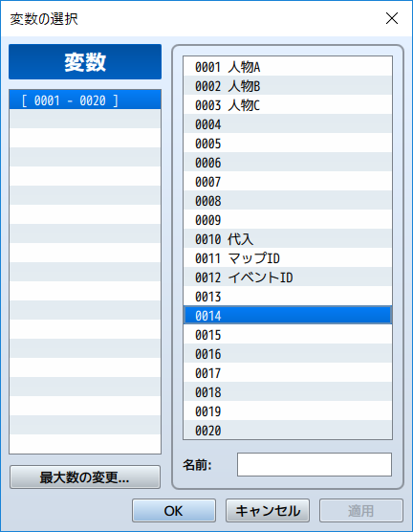
Task: Select variable row 0009
Action: tap(288, 219)
